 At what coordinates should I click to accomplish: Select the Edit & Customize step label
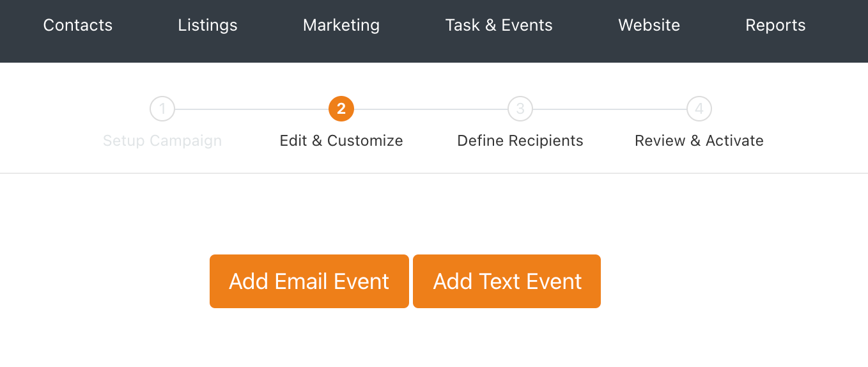pos(341,141)
